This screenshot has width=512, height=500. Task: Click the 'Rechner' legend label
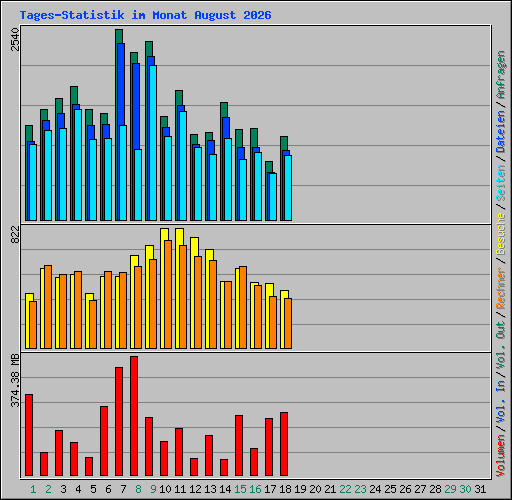[x=501, y=288]
